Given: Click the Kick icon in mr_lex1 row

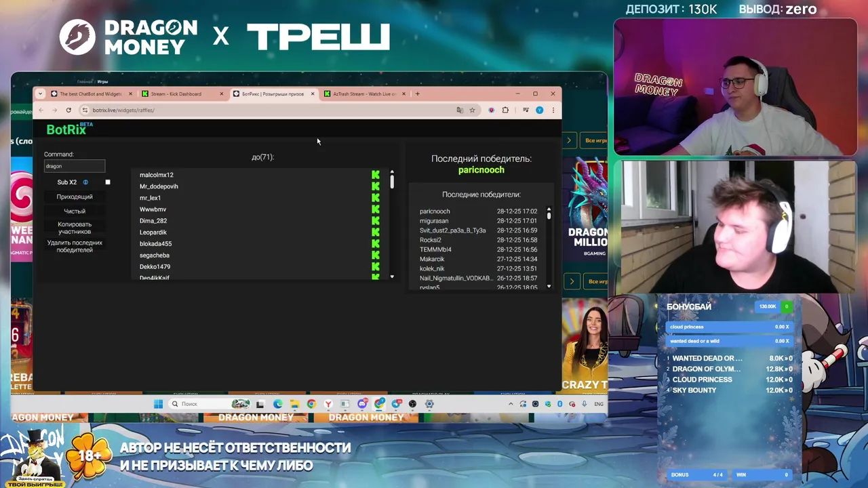Looking at the screenshot, I should (376, 198).
